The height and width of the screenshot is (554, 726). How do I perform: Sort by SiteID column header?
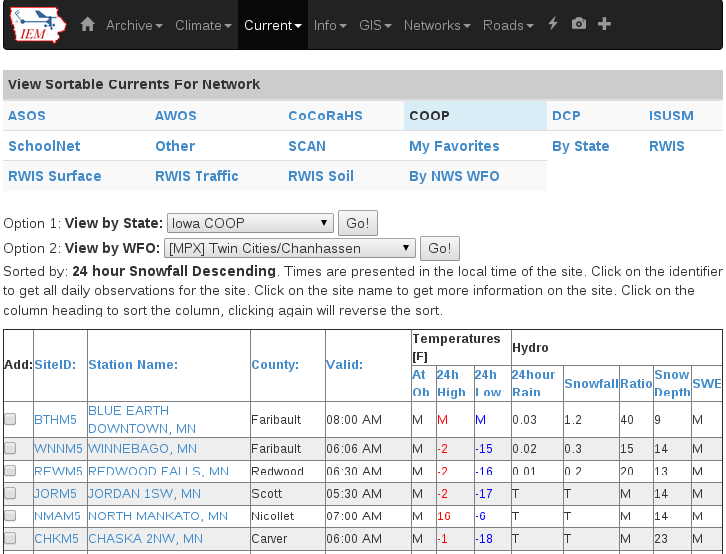55,365
